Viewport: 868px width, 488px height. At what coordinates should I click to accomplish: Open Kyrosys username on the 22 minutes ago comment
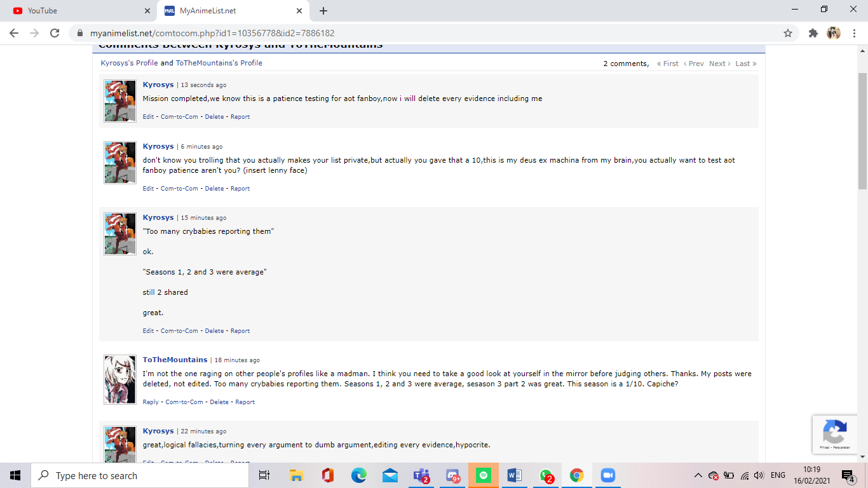158,431
